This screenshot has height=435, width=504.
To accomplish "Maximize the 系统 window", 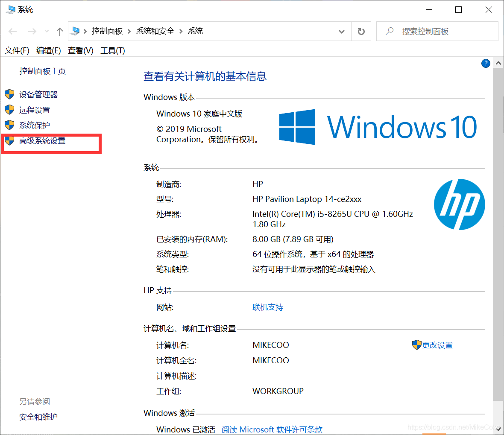I will pyautogui.click(x=459, y=10).
